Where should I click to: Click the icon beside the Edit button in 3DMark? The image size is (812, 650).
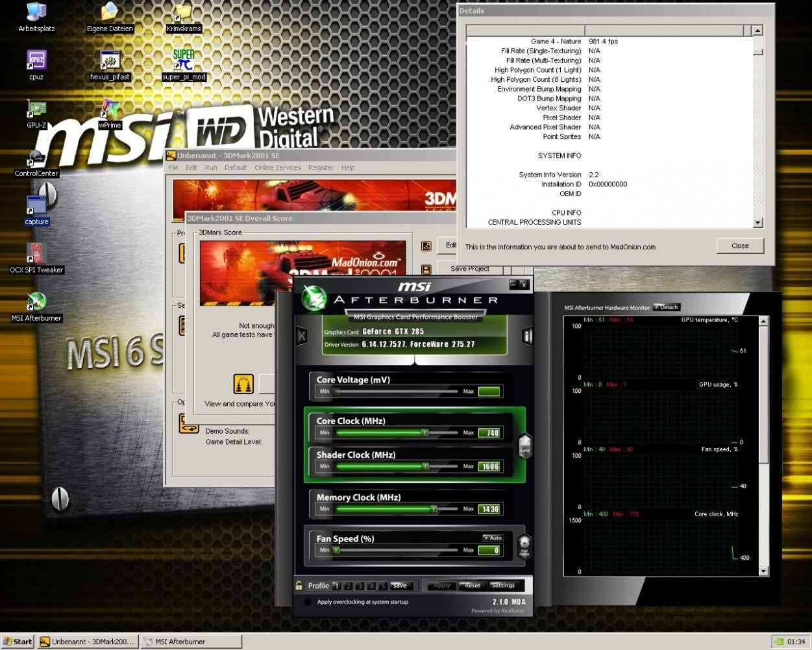point(426,246)
